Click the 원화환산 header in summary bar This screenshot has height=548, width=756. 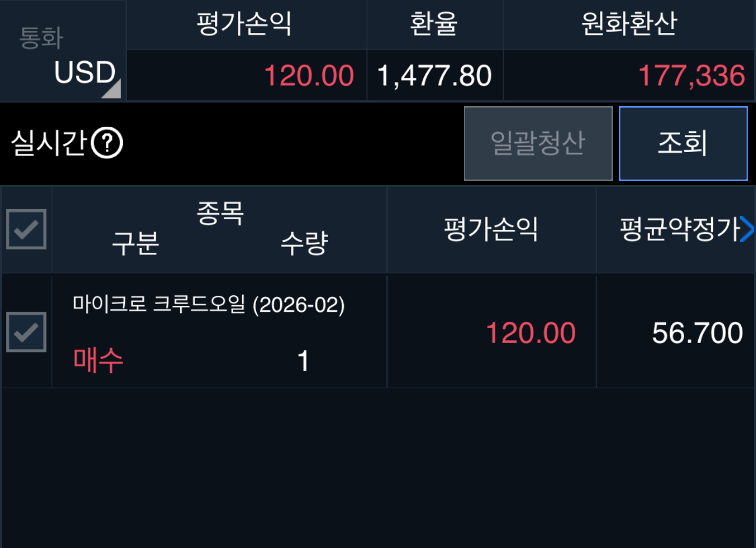[x=629, y=24]
